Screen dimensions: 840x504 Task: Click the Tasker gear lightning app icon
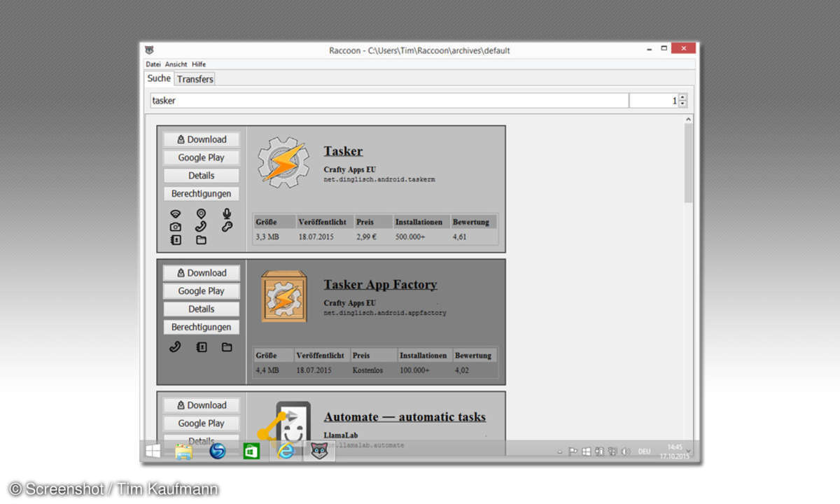coord(282,162)
